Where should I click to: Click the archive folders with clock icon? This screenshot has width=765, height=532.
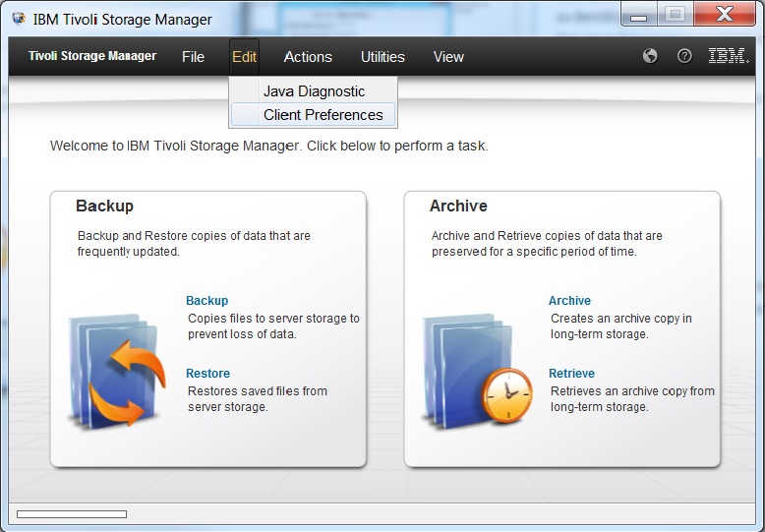pyautogui.click(x=477, y=372)
